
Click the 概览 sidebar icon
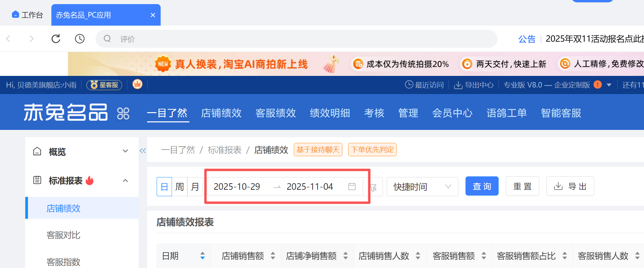pyautogui.click(x=37, y=151)
